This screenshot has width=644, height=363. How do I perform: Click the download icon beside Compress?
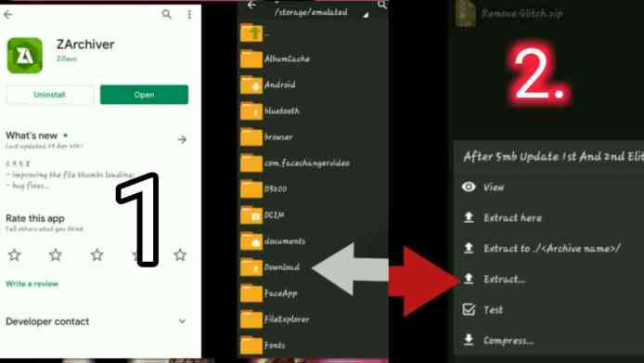point(469,340)
